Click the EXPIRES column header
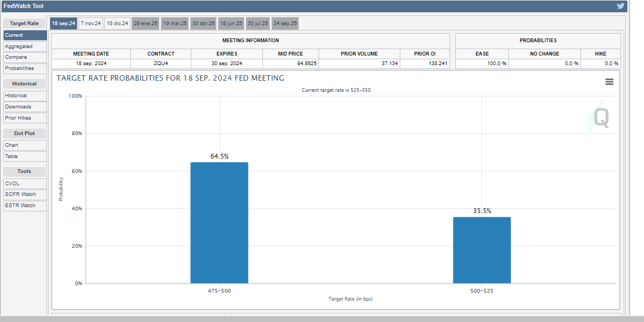The width and height of the screenshot is (644, 322). point(227,54)
